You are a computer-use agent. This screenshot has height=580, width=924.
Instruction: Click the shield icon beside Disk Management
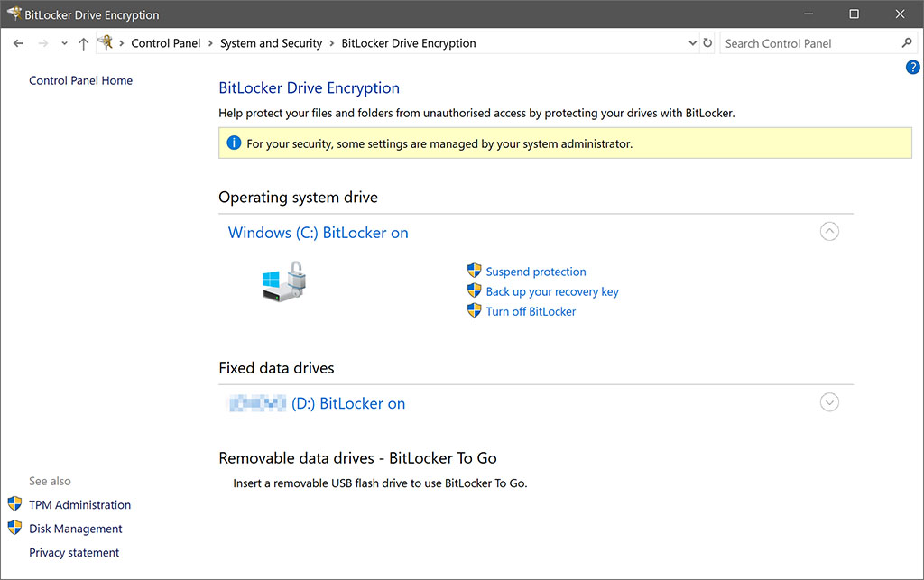tap(13, 529)
